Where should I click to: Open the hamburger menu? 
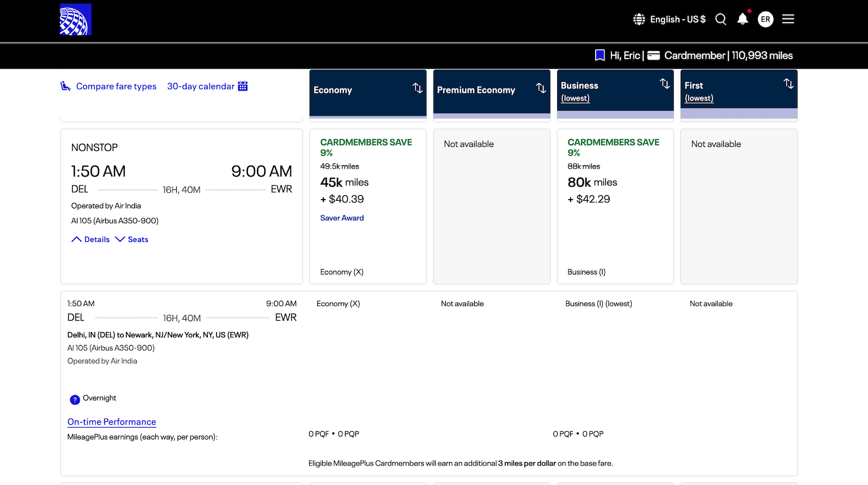tap(788, 20)
